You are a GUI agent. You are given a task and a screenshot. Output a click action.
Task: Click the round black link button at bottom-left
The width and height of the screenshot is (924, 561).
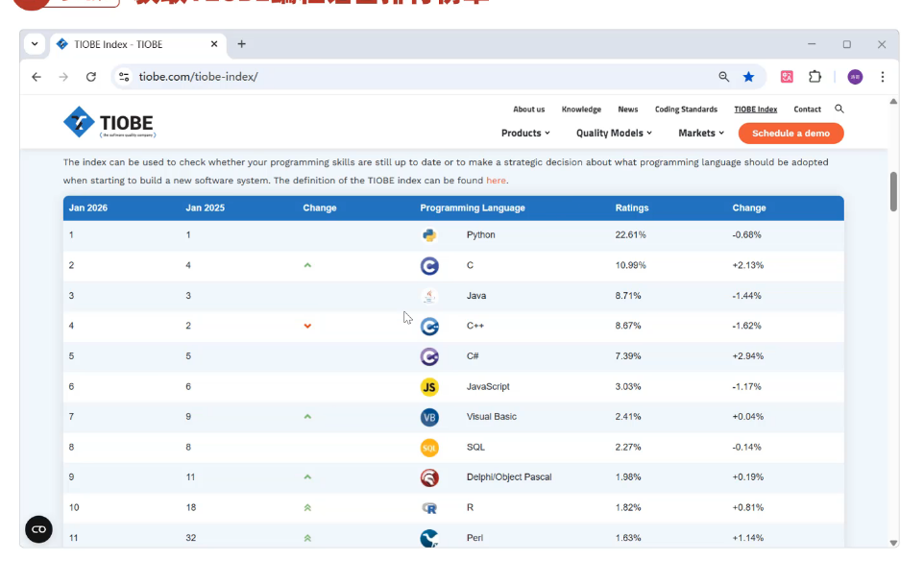[x=38, y=529]
